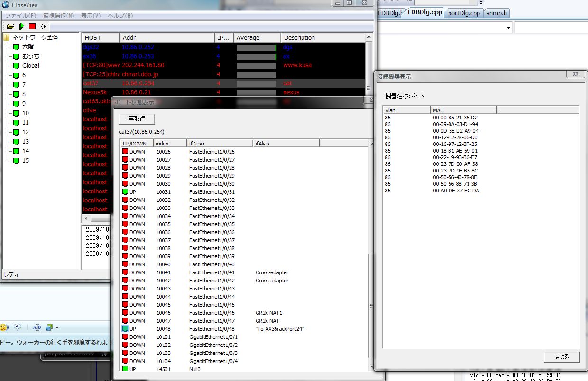
Task: Click the green node icon beside 10
Action: (16, 113)
